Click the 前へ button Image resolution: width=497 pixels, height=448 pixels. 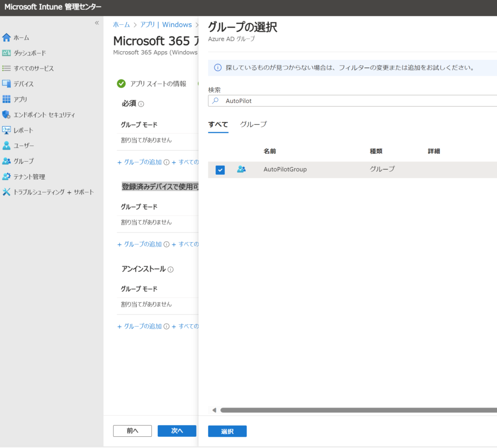tap(133, 431)
